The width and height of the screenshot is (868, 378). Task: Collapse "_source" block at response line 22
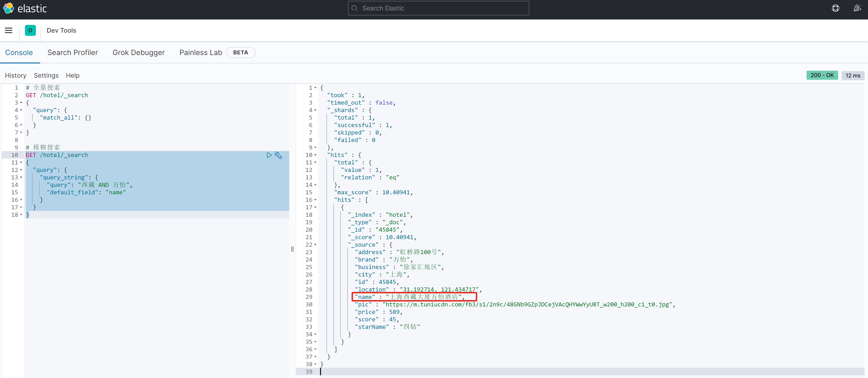315,245
